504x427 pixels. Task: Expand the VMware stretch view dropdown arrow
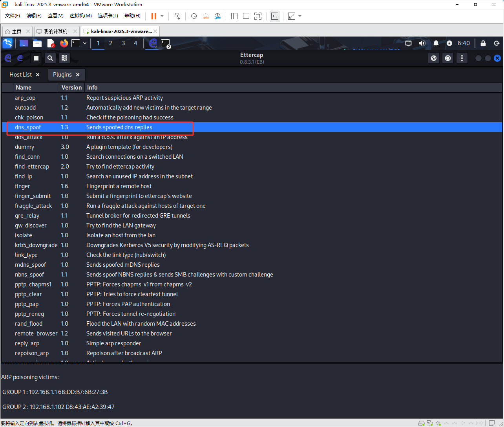(300, 16)
